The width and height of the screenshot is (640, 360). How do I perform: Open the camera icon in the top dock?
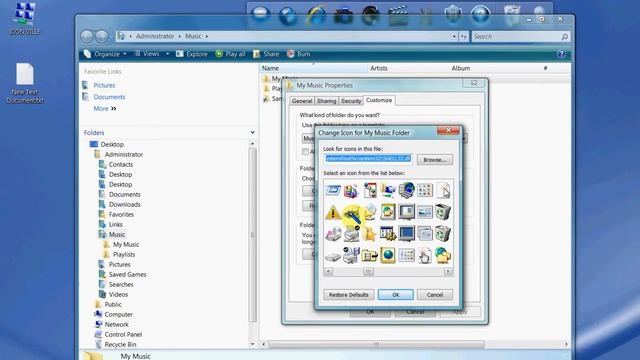(x=343, y=16)
